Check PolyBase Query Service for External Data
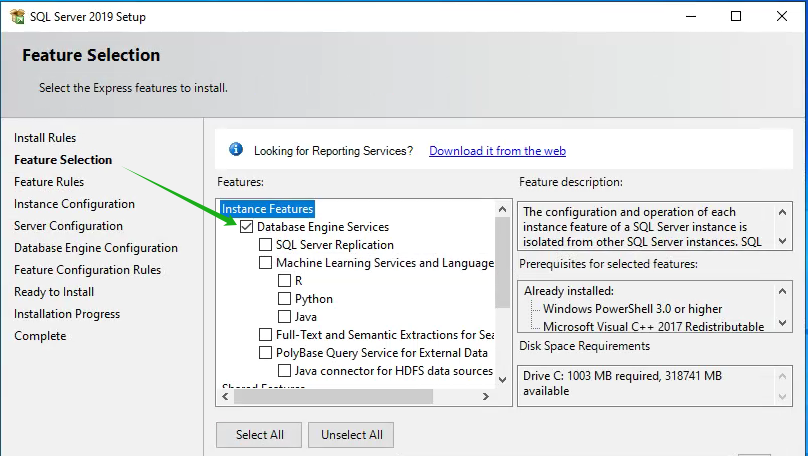This screenshot has width=808, height=456. click(265, 353)
